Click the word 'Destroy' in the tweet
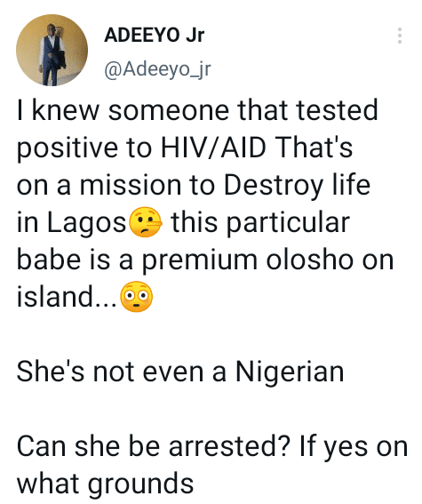 [273, 186]
